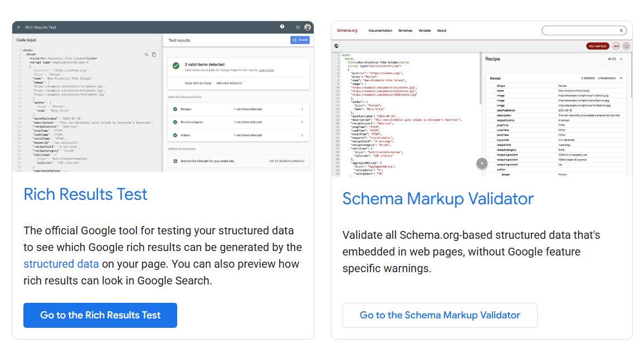Click the globe icon below the validator toolbar
644x354 pixels.
click(335, 45)
